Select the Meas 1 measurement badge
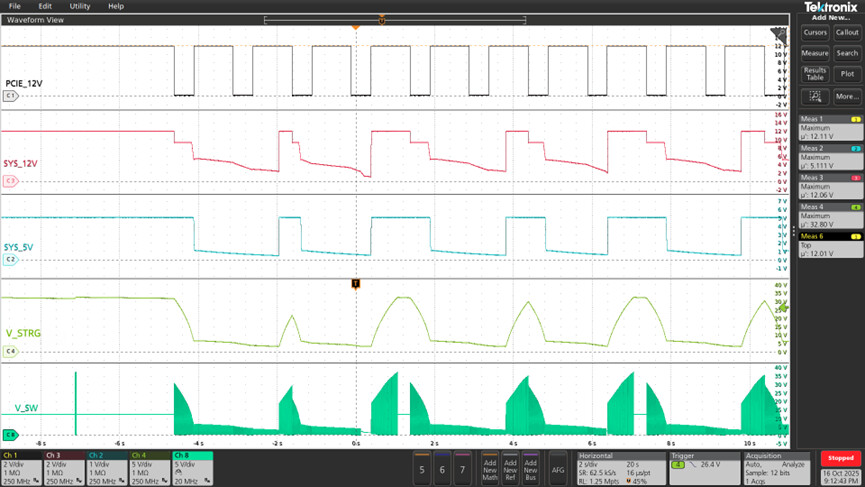 pyautogui.click(x=829, y=128)
